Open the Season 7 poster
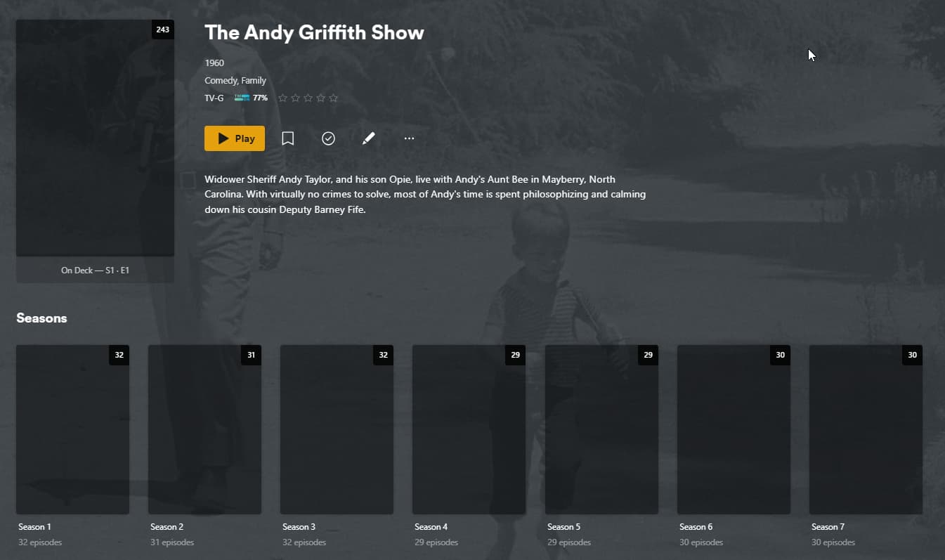 tap(866, 429)
